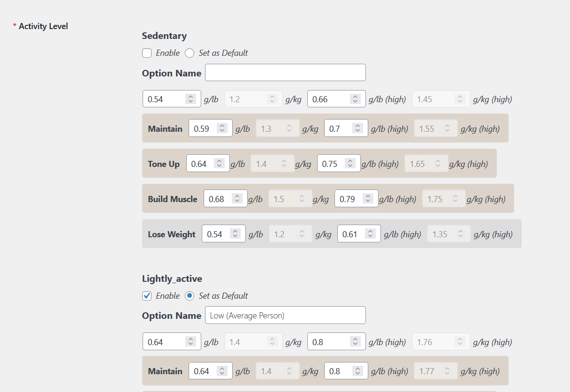The width and height of the screenshot is (570, 392).
Task: Use the stepper on Lightly_active base 0.64 g/lb
Action: point(190,342)
